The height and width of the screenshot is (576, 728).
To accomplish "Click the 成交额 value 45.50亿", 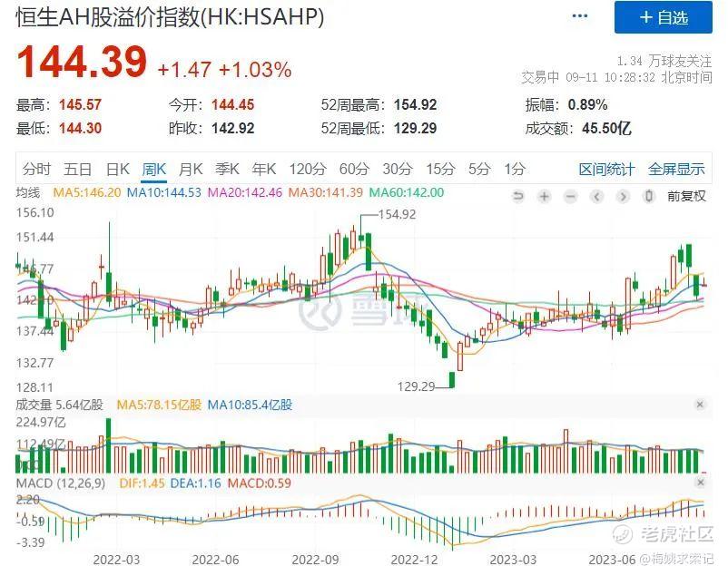I will [607, 128].
